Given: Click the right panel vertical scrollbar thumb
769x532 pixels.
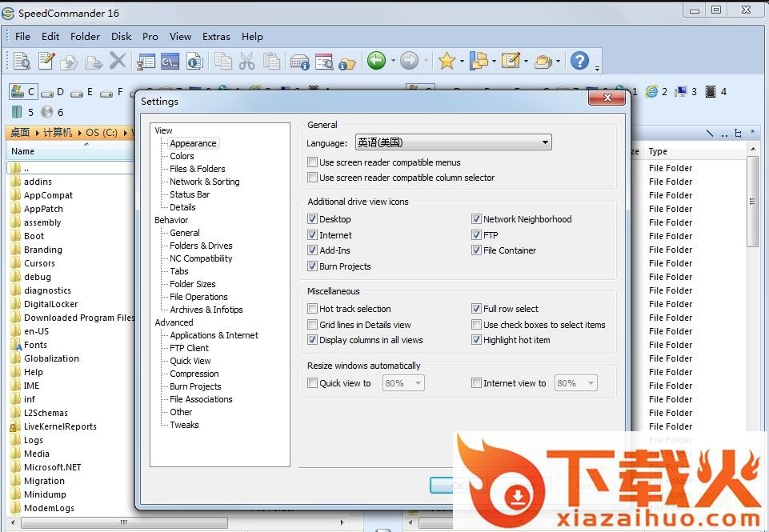Looking at the screenshot, I should tap(753, 201).
